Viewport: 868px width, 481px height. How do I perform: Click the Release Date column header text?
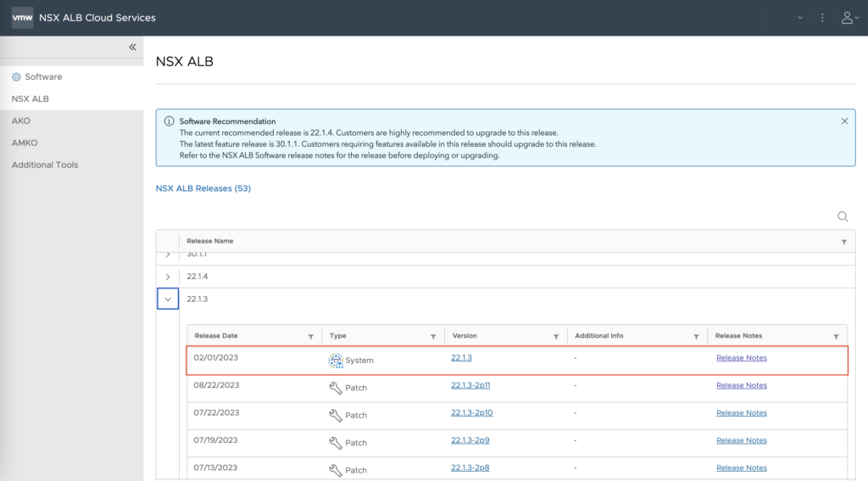point(216,336)
